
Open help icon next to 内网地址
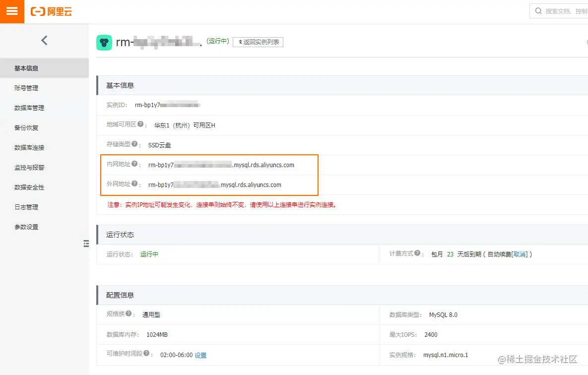[x=134, y=164]
